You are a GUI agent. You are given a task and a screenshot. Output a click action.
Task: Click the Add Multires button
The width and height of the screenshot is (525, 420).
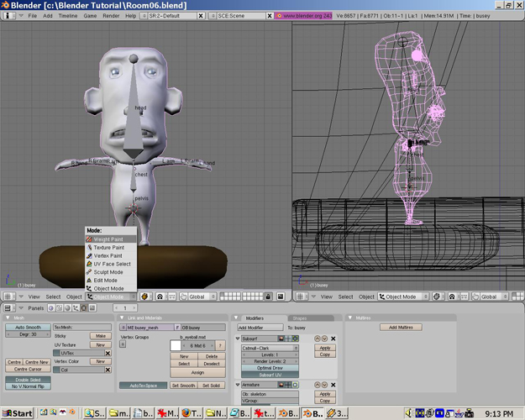pos(401,327)
